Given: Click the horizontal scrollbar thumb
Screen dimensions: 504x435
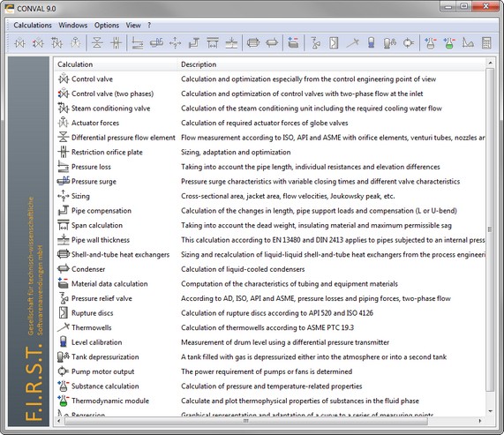Looking at the screenshot, I should coord(246,421).
